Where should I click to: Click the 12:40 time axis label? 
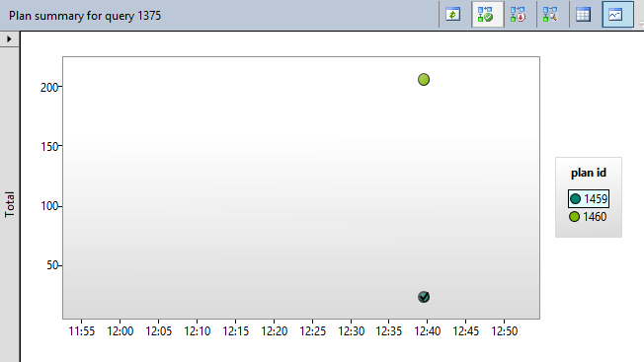click(x=427, y=331)
